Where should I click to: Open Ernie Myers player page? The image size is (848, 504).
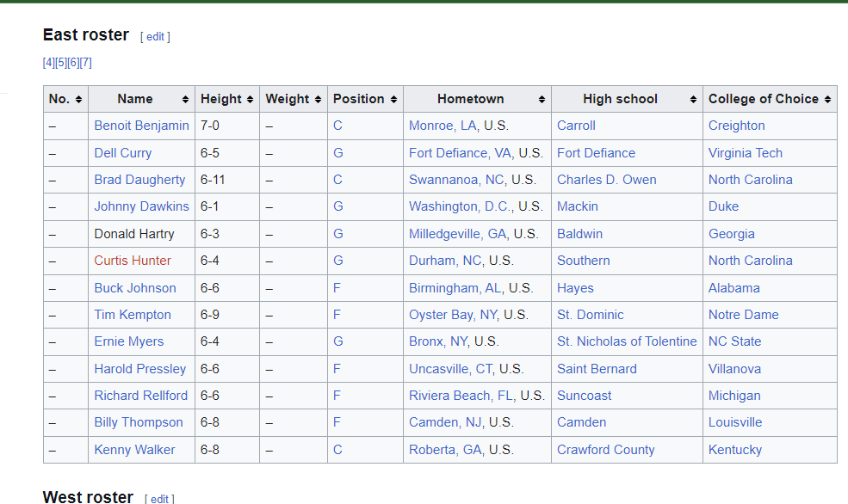coord(129,342)
